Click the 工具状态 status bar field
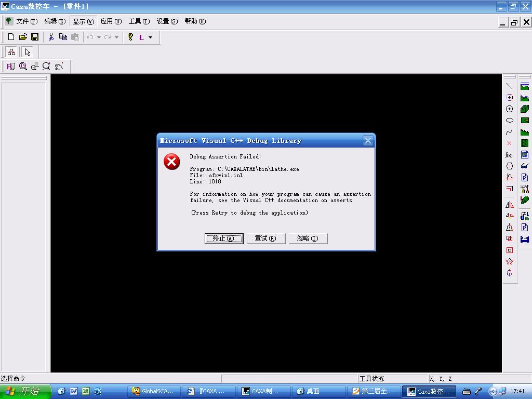Viewport: 532px width, 399px height. click(393, 379)
